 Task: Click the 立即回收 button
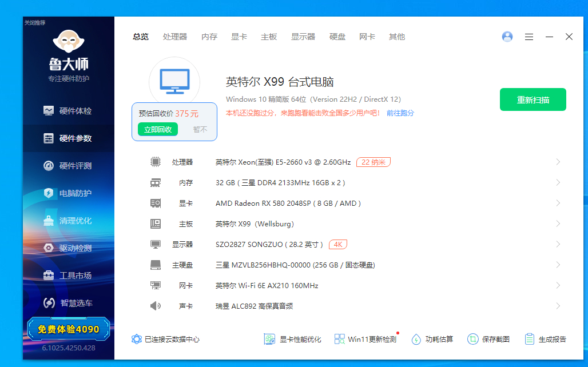[158, 129]
